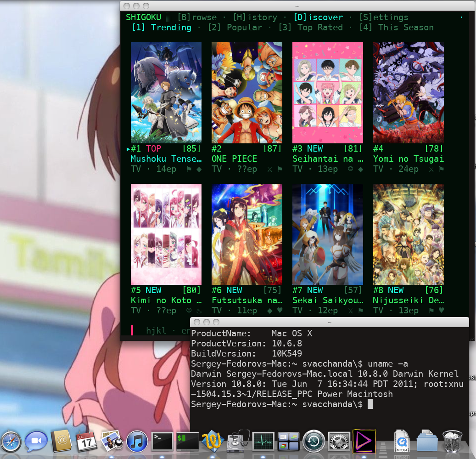Open the Kimi no Koto poster thumbnail

coord(166,234)
